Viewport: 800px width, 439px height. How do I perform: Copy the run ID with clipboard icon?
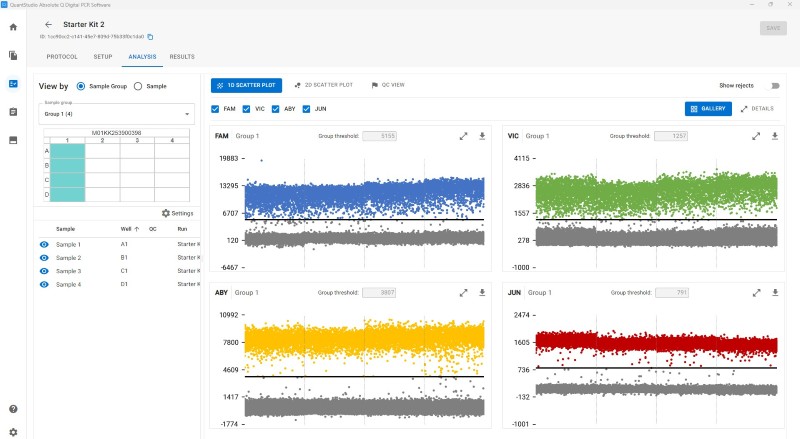pos(150,37)
